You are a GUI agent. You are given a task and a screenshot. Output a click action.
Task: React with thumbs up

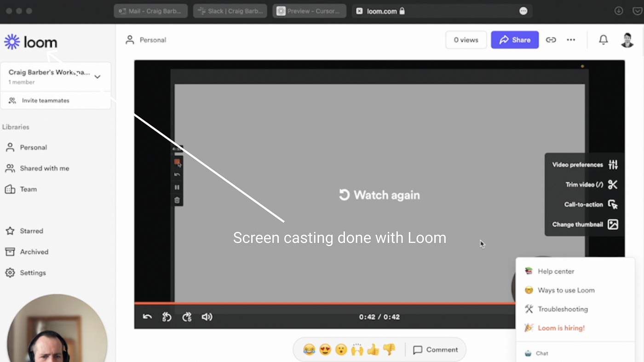click(x=373, y=350)
